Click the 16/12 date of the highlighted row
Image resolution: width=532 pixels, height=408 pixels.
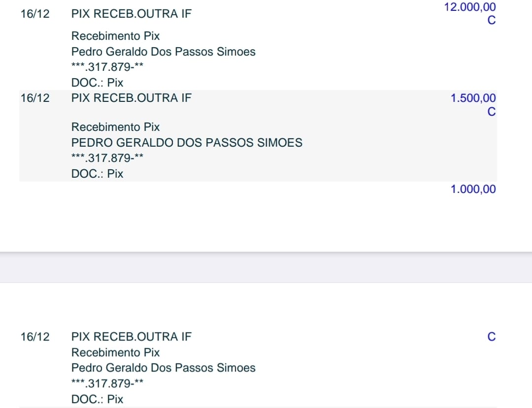point(35,98)
